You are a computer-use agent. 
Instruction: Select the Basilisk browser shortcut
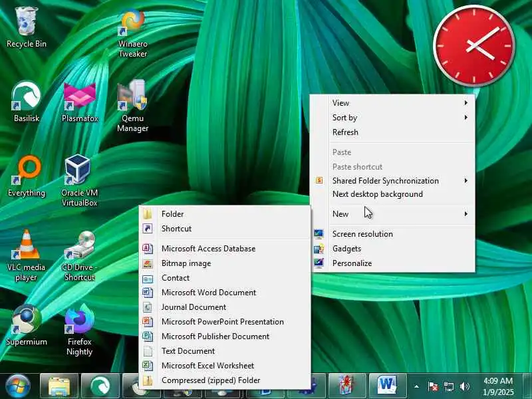point(27,102)
